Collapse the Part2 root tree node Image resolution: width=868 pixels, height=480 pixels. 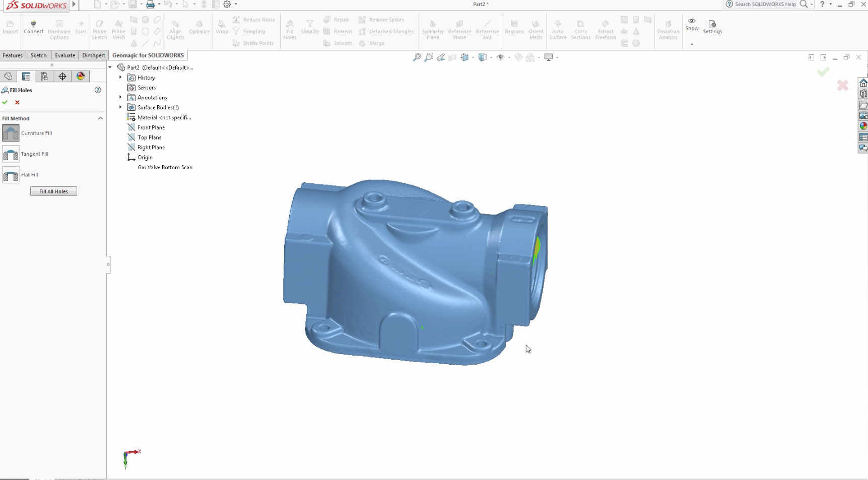point(110,67)
